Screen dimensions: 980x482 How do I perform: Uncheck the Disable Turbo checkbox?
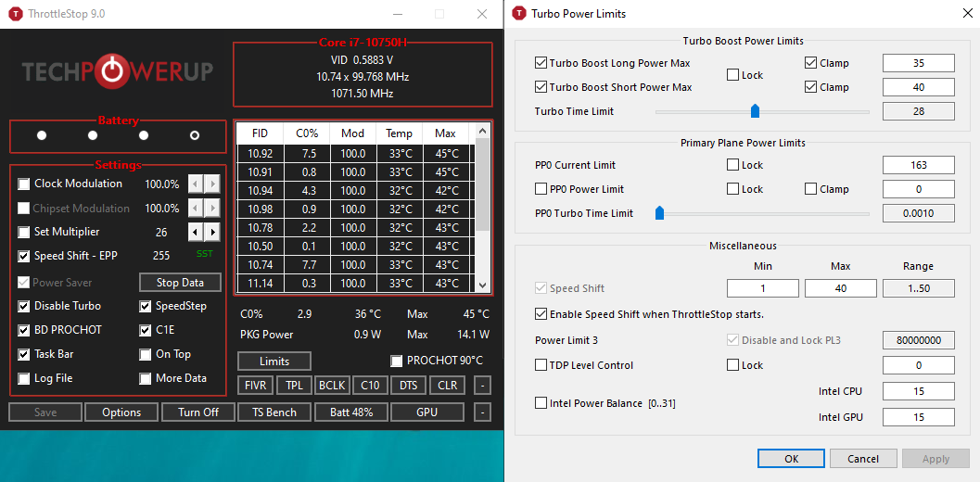click(x=24, y=306)
